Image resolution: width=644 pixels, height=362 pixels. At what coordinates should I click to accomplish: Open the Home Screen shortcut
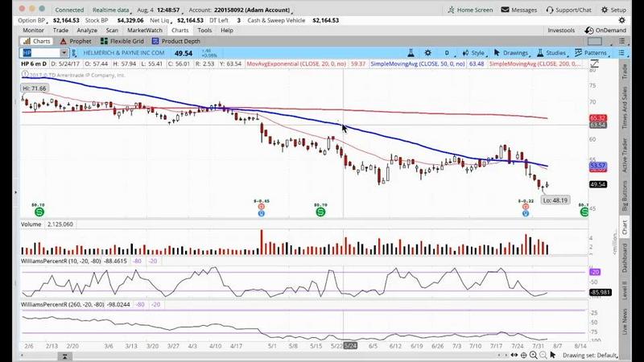(470, 10)
